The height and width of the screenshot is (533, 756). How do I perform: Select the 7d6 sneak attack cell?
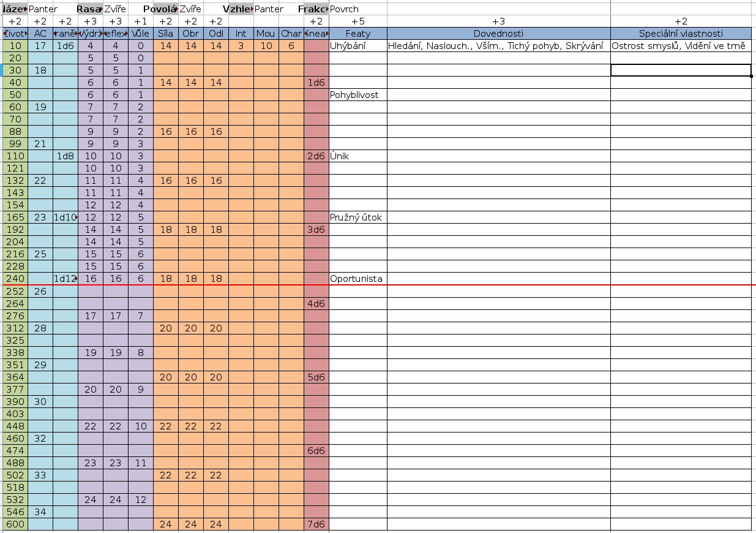tap(316, 524)
